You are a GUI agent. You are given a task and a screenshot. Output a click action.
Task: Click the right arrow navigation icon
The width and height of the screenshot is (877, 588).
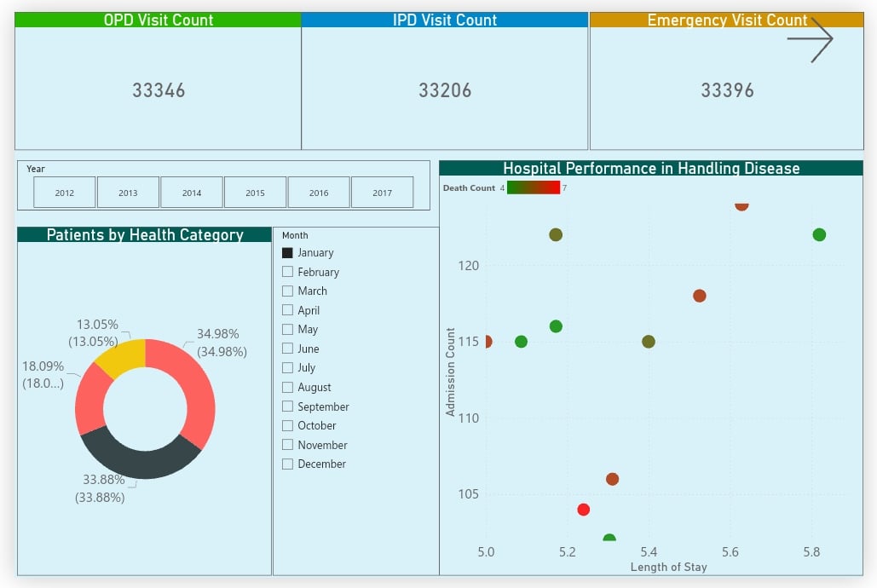810,39
